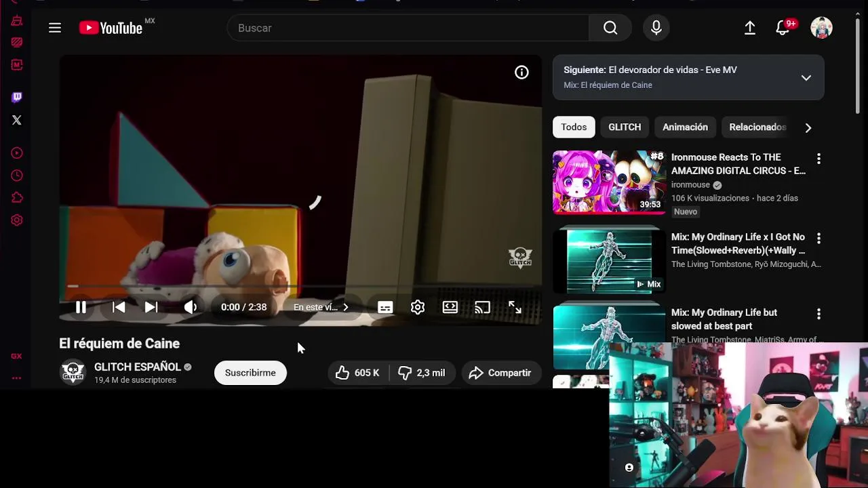Open options menu for the Ironmouse video

click(818, 159)
